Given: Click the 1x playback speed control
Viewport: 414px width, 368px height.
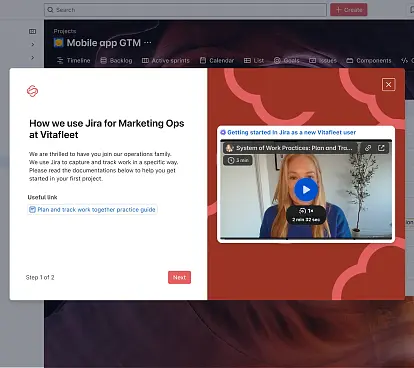Looking at the screenshot, I should 306,211.
